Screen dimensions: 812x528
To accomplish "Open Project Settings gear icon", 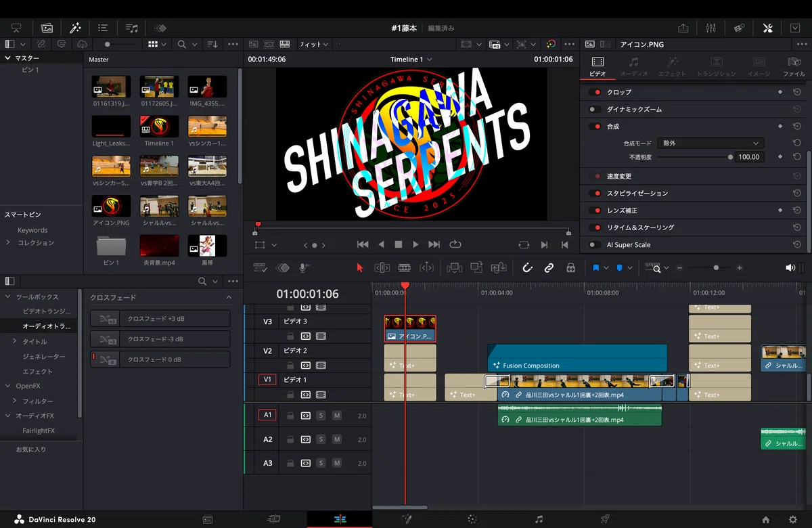I will (793, 519).
